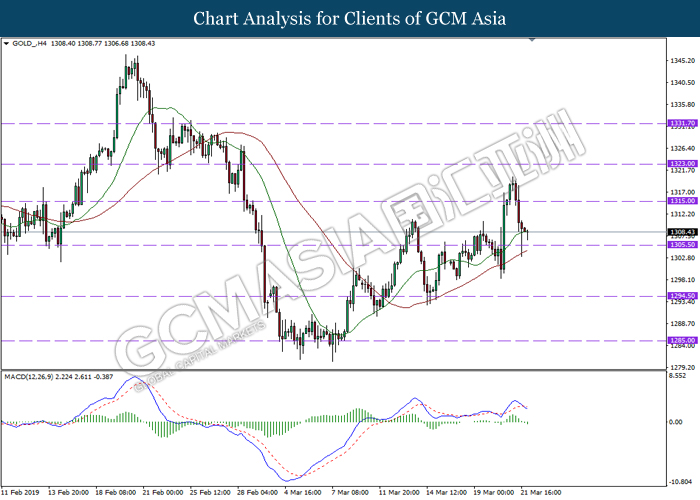Click the 1298.10 price scale label
Screen dimensions: 700x500
[x=683, y=280]
